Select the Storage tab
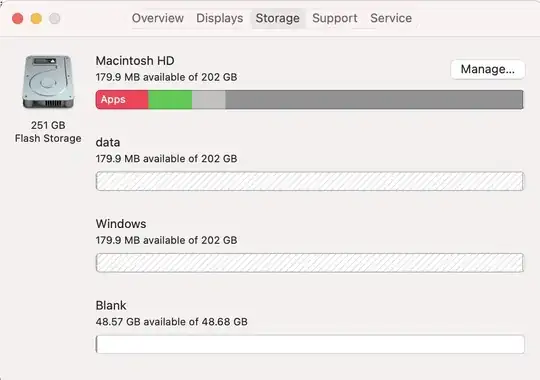The height and width of the screenshot is (380, 540). [x=278, y=18]
